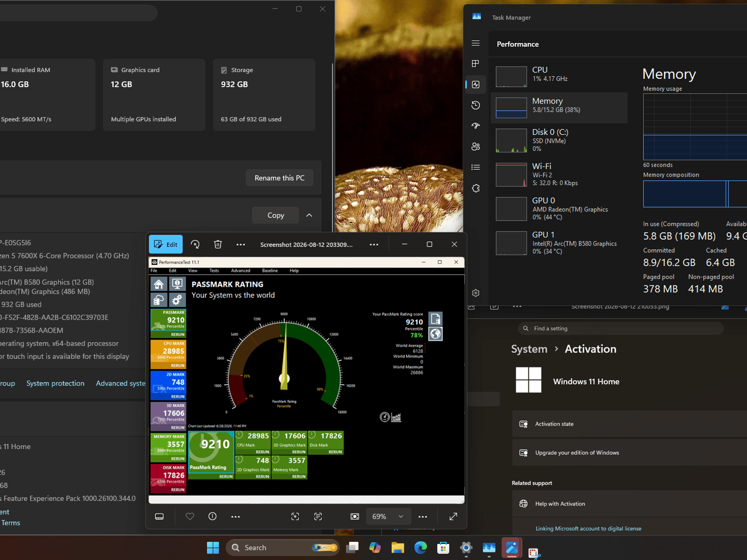Click the Storage 932 GB card
The width and height of the screenshot is (747, 560).
[x=264, y=95]
